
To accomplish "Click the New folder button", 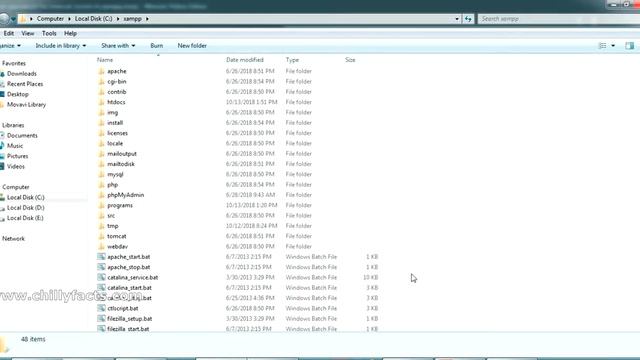I will (x=192, y=46).
